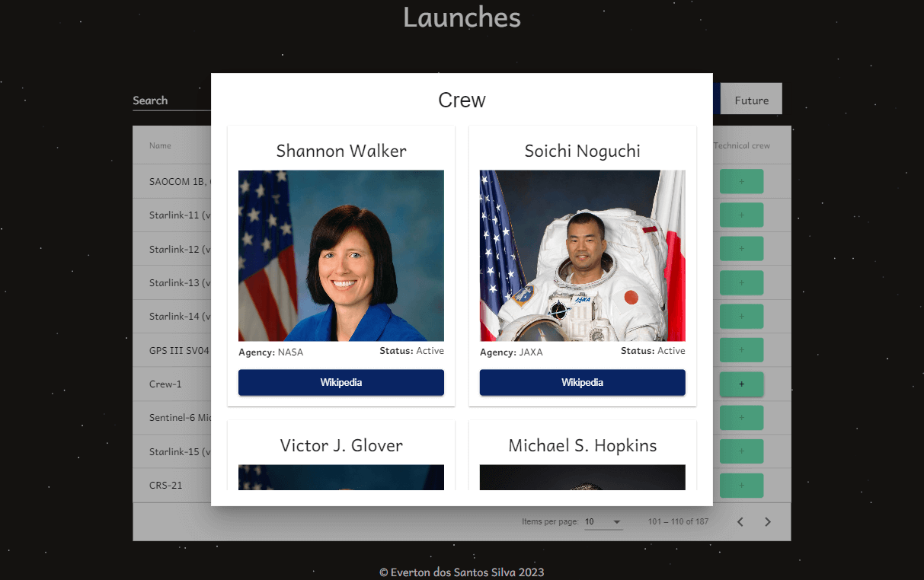Go to the previous page of launches
This screenshot has height=580, width=924.
[x=740, y=521]
